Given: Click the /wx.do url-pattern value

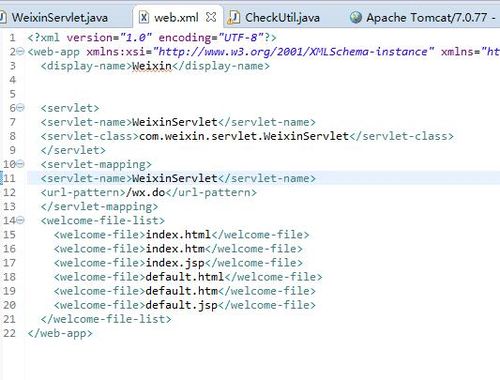Looking at the screenshot, I should point(146,192).
